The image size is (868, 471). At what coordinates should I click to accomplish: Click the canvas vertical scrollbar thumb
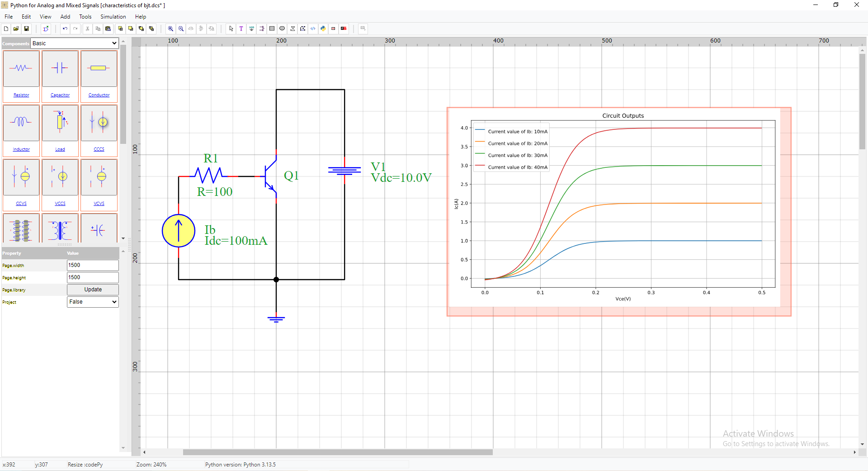pos(862,101)
